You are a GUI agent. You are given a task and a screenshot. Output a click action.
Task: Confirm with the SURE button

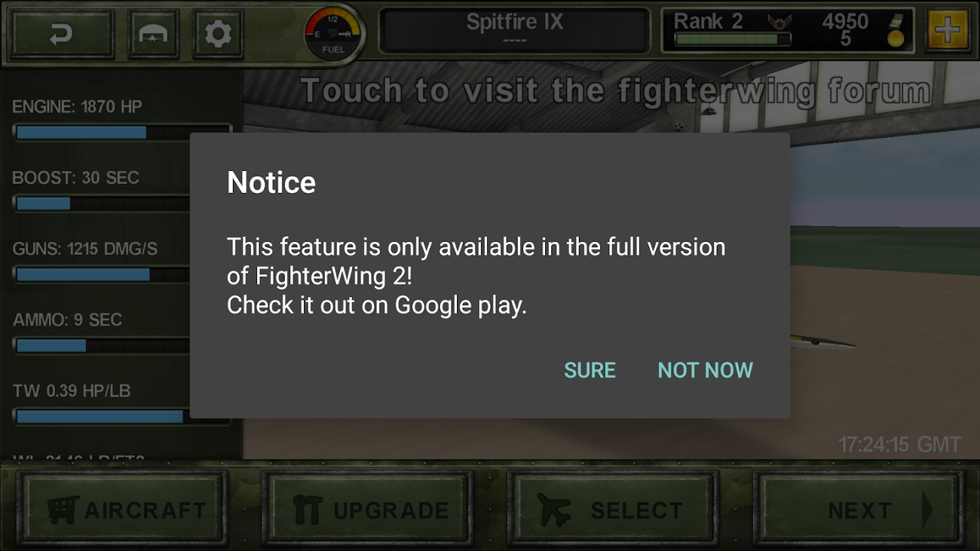pyautogui.click(x=590, y=370)
